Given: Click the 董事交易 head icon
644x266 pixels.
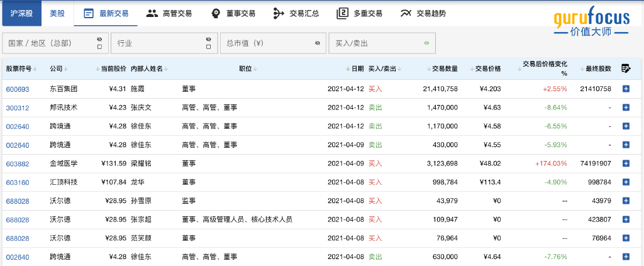Looking at the screenshot, I should point(216,14).
